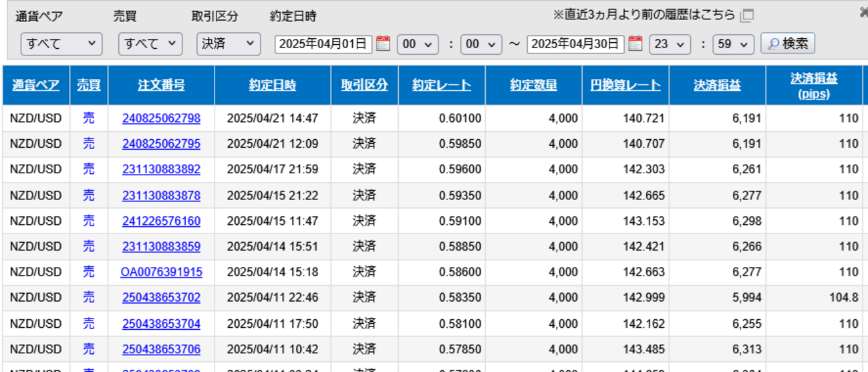
Task: Open order number 231130883892
Action: click(161, 170)
